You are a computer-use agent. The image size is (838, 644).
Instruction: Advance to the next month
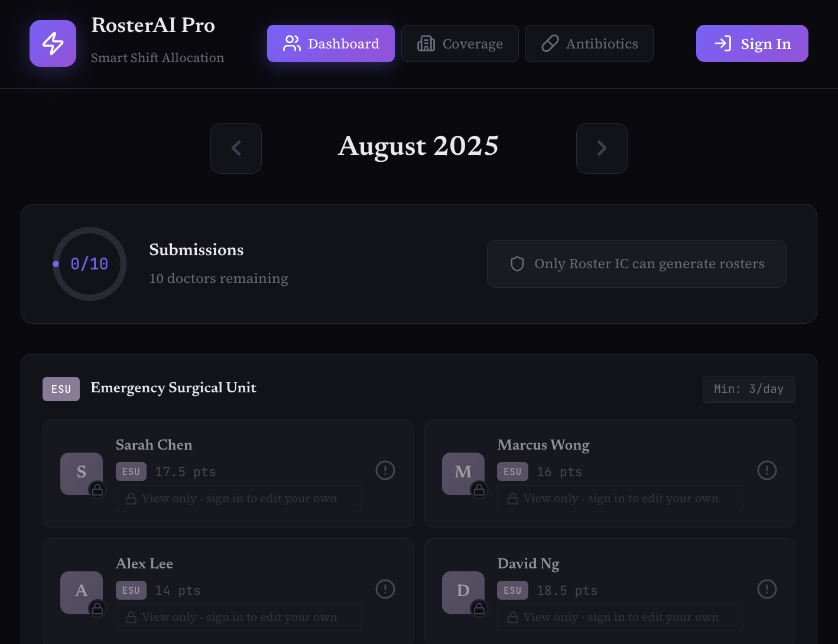click(602, 148)
